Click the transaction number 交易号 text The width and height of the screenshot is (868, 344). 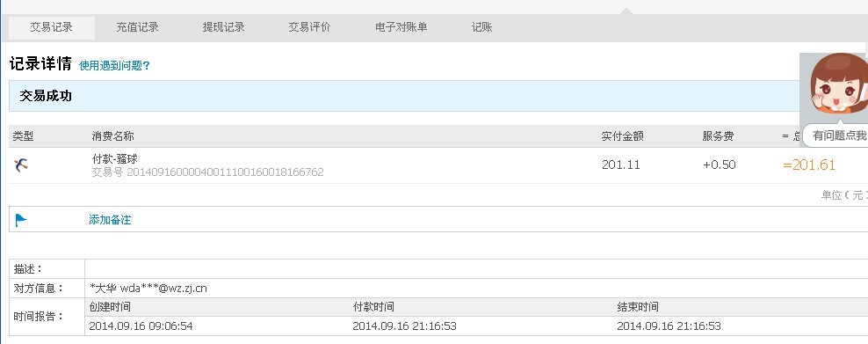coord(207,172)
